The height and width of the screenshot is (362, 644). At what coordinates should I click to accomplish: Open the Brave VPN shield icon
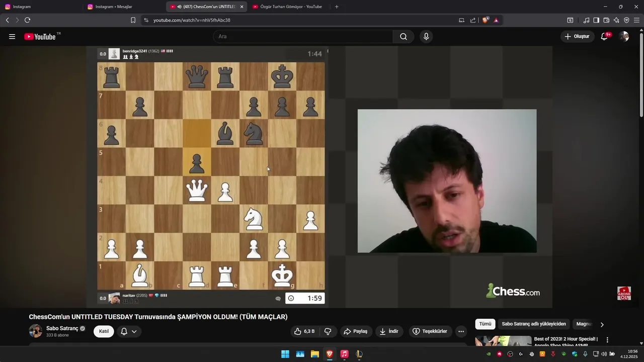pos(626,20)
